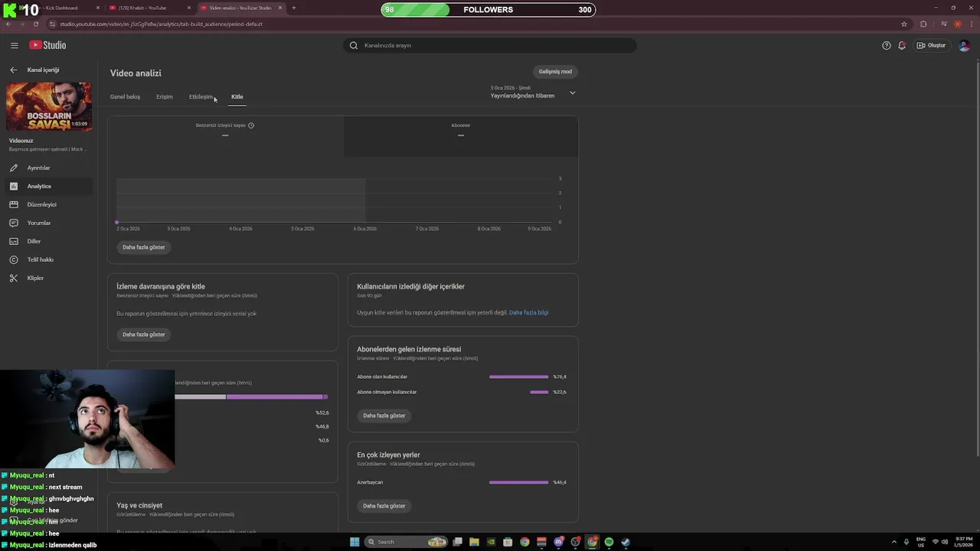Click the Windows taskbar Search box
The height and width of the screenshot is (551, 980).
click(x=406, y=542)
